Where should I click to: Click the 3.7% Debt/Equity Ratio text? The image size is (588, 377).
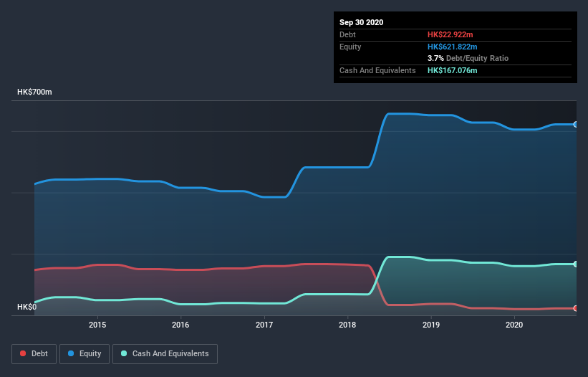pyautogui.click(x=468, y=58)
